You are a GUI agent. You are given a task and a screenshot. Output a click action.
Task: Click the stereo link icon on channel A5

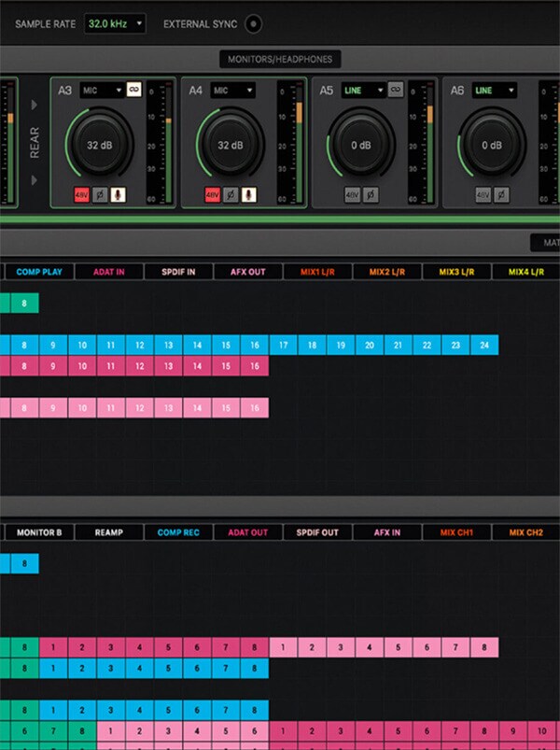tap(396, 90)
